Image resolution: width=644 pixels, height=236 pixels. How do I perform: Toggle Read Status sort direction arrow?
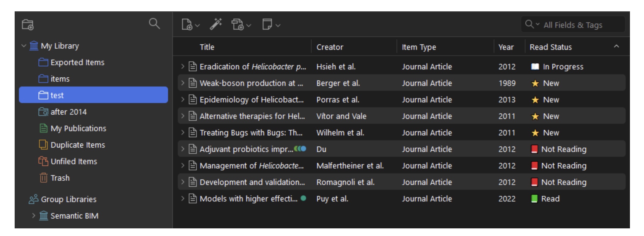[617, 46]
